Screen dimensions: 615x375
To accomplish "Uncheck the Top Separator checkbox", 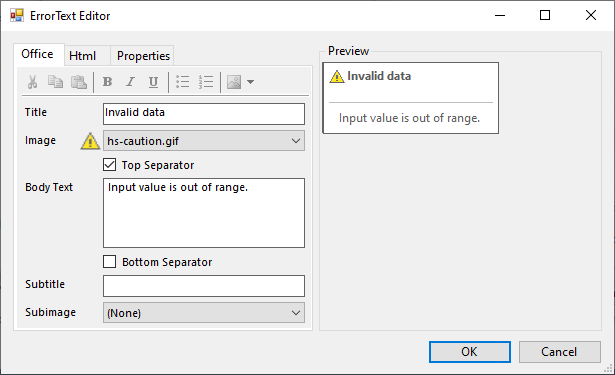I will click(x=110, y=165).
